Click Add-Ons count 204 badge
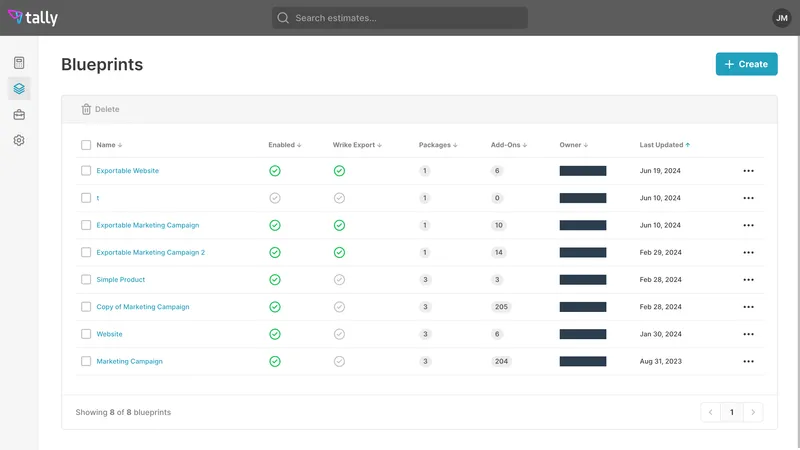This screenshot has width=800, height=450. 501,361
